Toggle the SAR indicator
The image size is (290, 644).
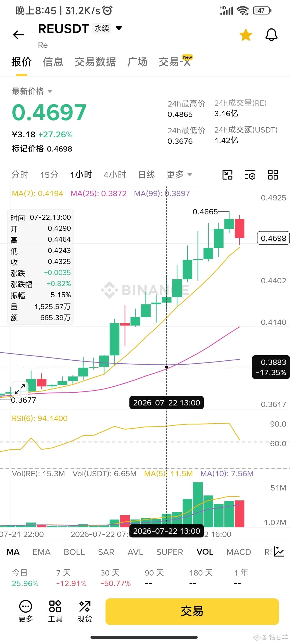[106, 552]
